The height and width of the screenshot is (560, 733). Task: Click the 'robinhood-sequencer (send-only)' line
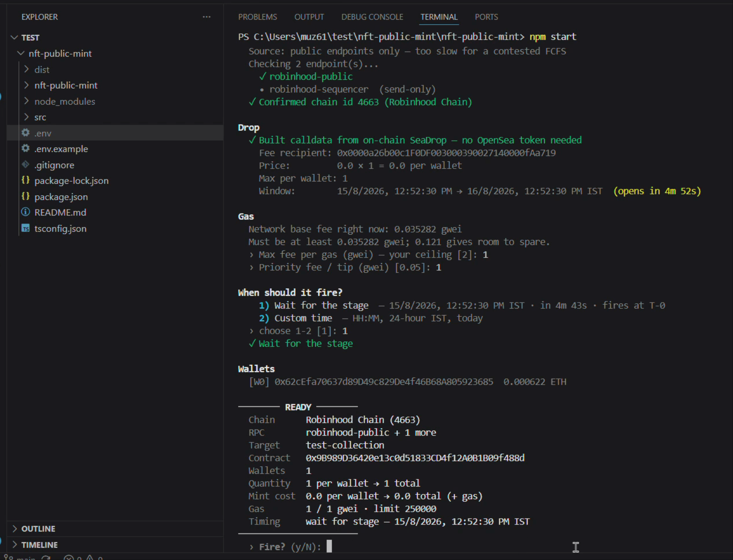click(347, 89)
